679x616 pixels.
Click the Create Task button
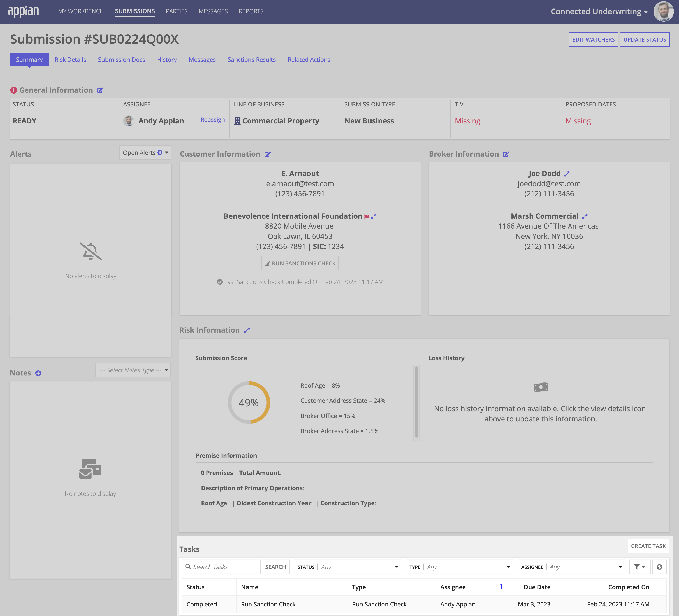tap(648, 546)
